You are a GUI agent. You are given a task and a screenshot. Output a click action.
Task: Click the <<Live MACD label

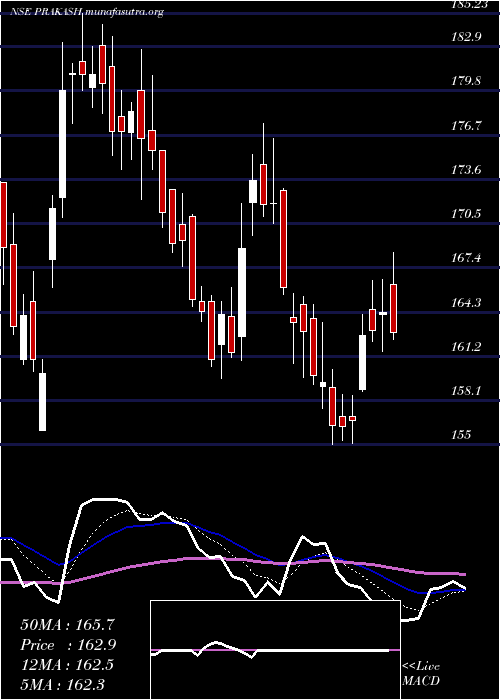tap(421, 673)
